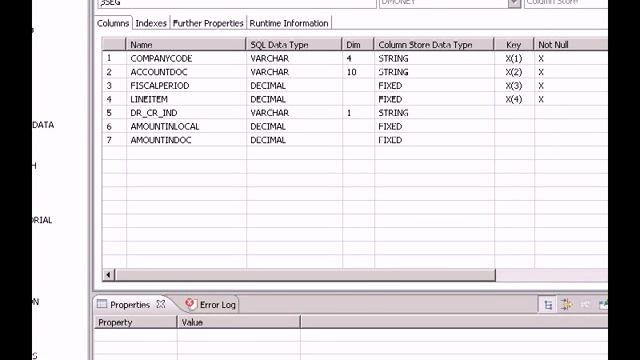Viewport: 640px width, 360px height.
Task: Activate the Properties view tab
Action: click(x=130, y=305)
